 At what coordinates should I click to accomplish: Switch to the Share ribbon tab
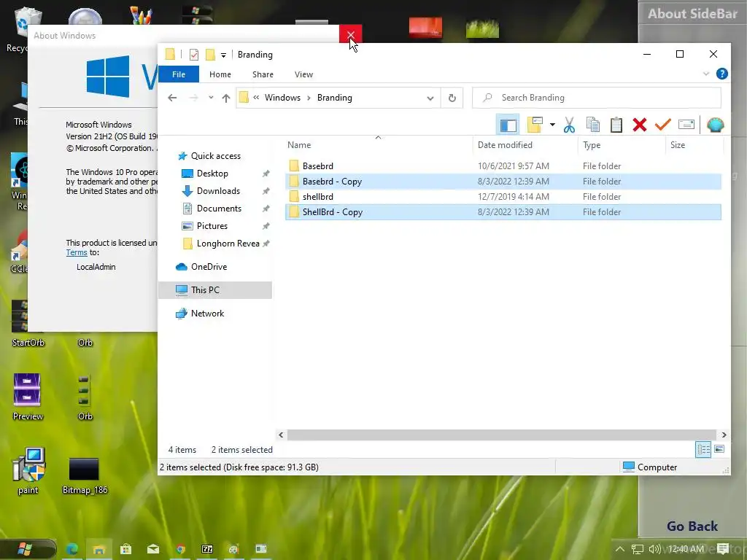(x=263, y=74)
